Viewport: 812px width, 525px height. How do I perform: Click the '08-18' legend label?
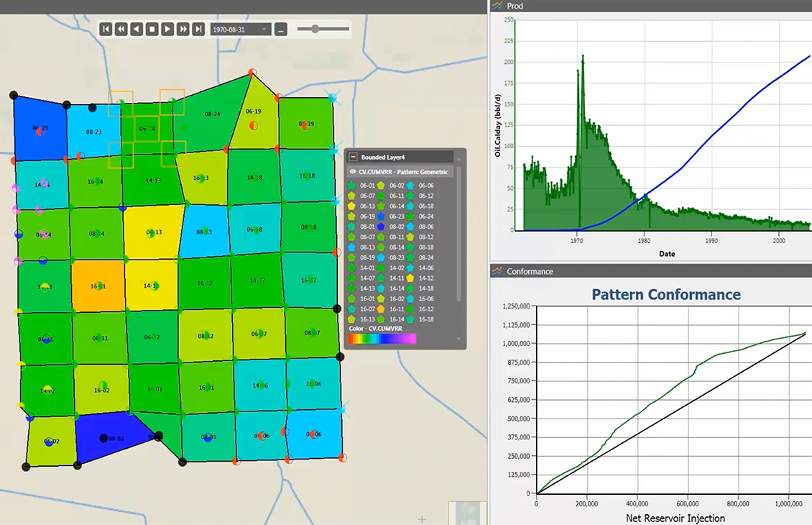pyautogui.click(x=426, y=247)
